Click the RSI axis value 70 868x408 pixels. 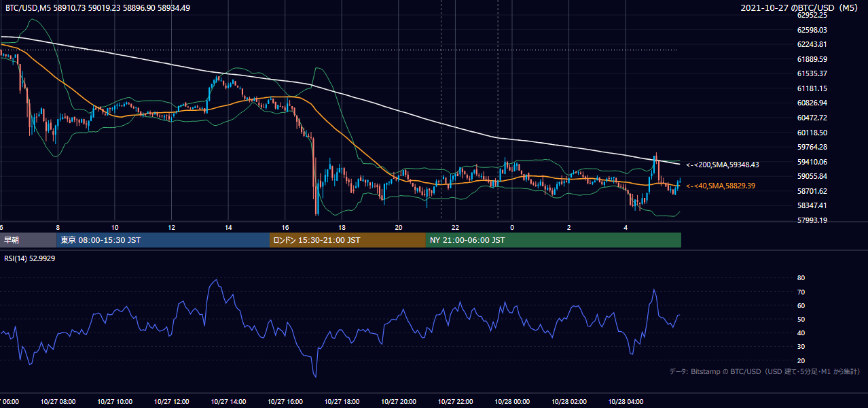click(801, 292)
